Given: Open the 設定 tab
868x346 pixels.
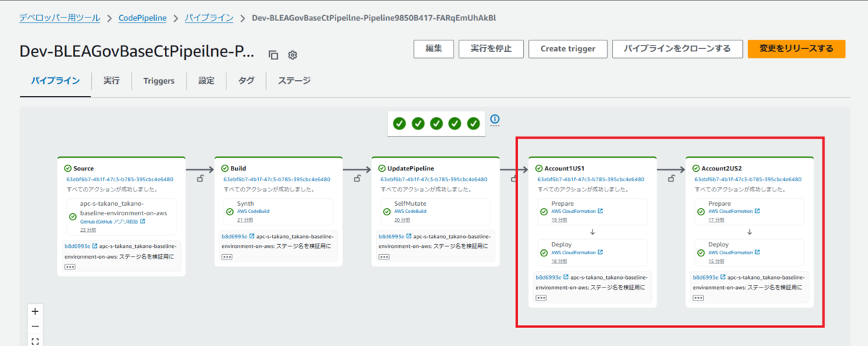Looking at the screenshot, I should click(207, 81).
